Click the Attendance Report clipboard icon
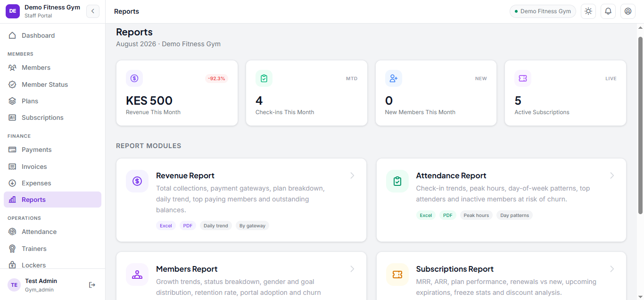This screenshot has height=300, width=644. [397, 181]
